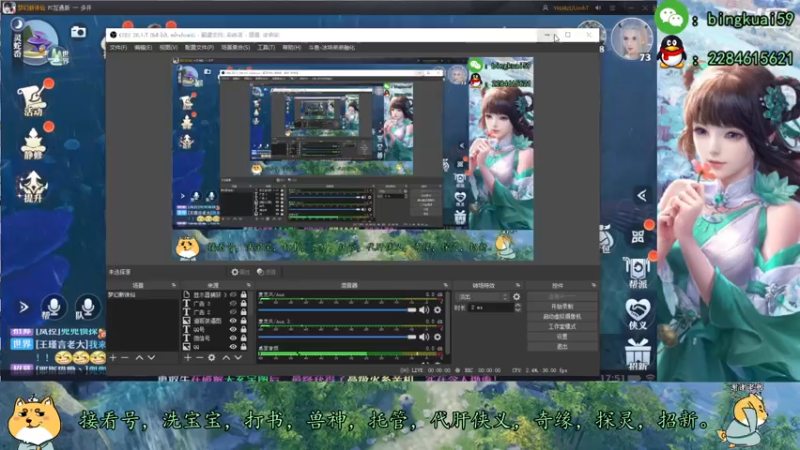Open the 侠义 handshake icon

click(x=637, y=313)
